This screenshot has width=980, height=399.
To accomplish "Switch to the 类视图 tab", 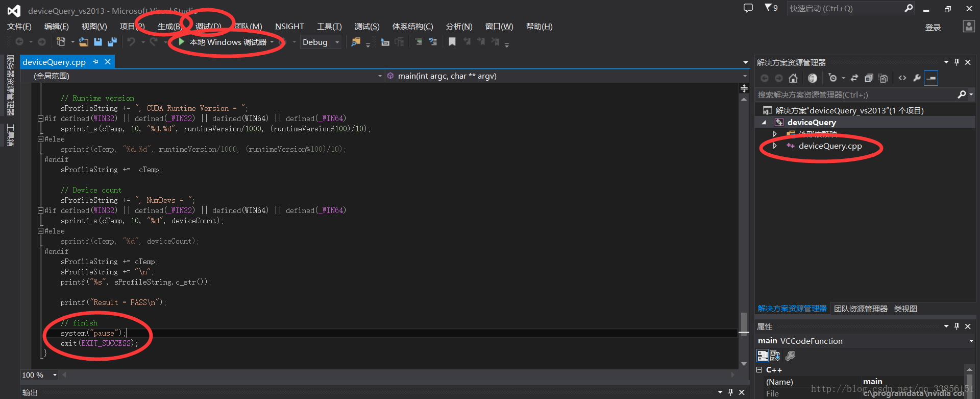I will [x=905, y=309].
